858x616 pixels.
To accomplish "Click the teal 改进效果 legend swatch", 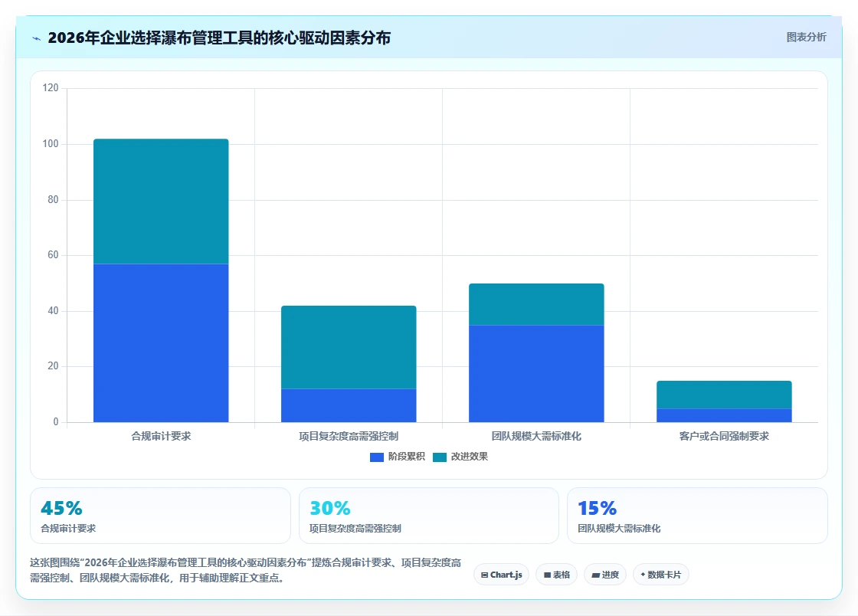I will 440,457.
